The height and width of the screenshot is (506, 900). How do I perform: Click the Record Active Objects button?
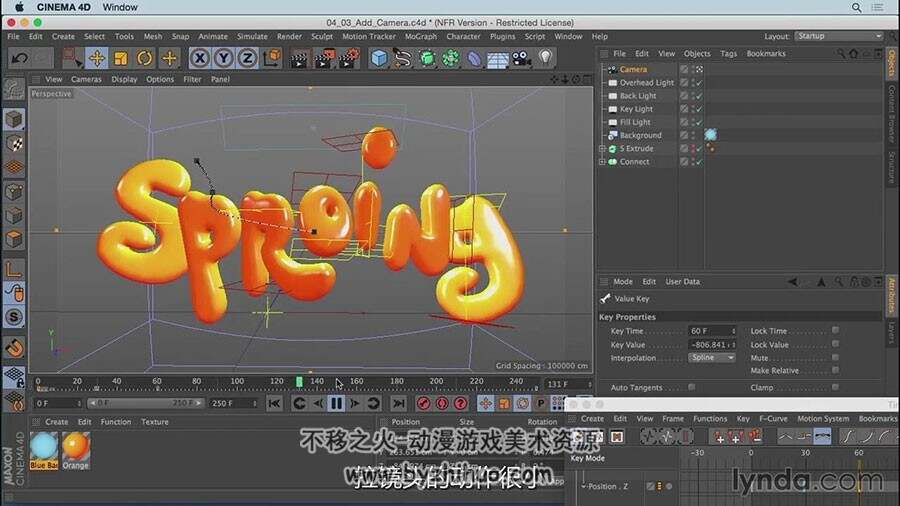(424, 404)
